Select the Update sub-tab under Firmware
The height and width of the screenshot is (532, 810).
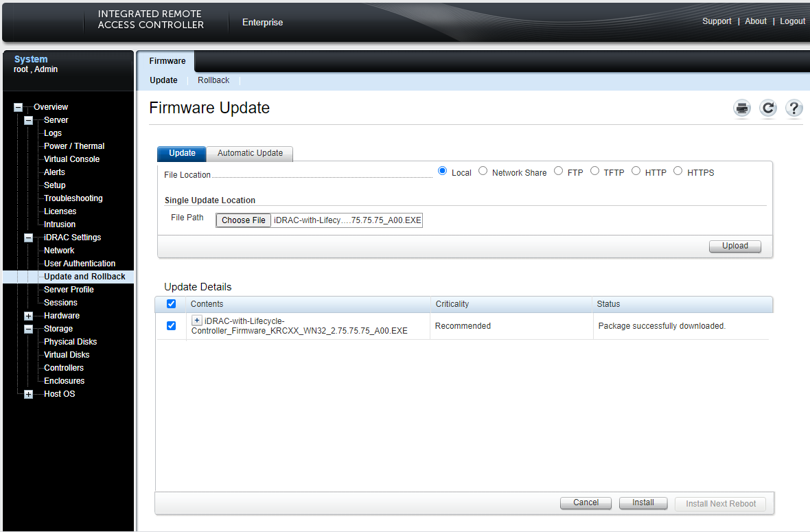click(163, 80)
